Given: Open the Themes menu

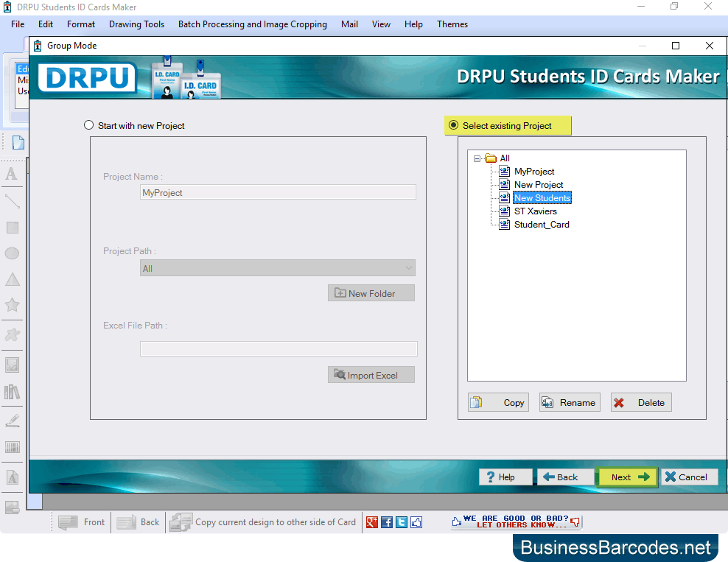Looking at the screenshot, I should point(452,24).
